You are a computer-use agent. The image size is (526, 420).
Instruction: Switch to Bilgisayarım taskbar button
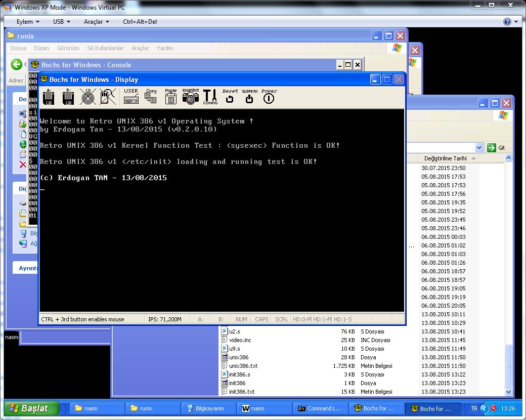209,408
